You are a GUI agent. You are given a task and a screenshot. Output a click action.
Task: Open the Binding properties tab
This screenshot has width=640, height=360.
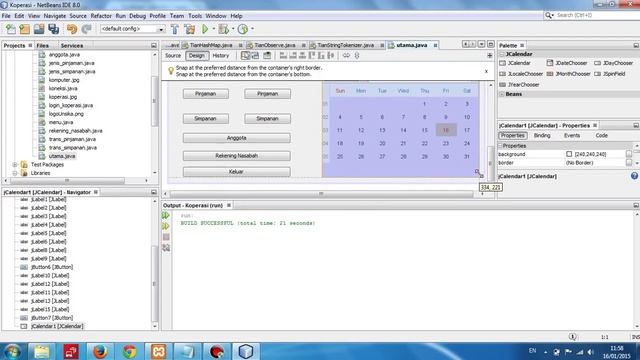point(542,136)
